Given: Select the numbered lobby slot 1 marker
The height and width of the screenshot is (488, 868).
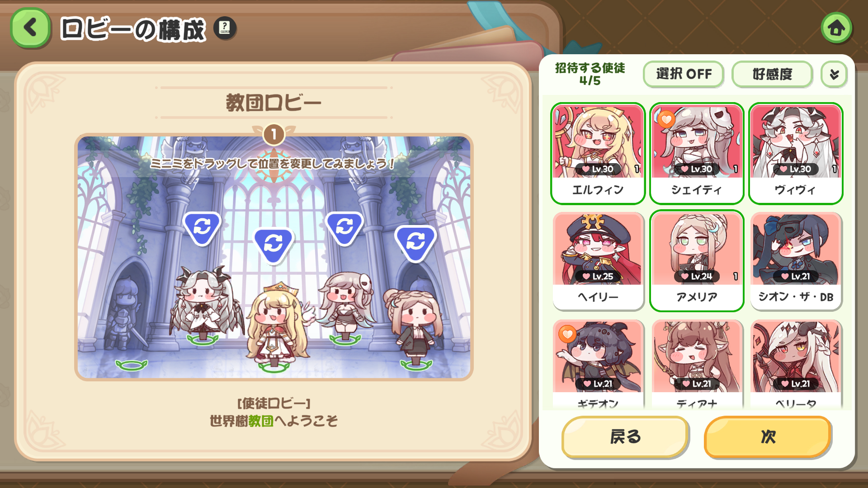Looking at the screenshot, I should point(274,134).
